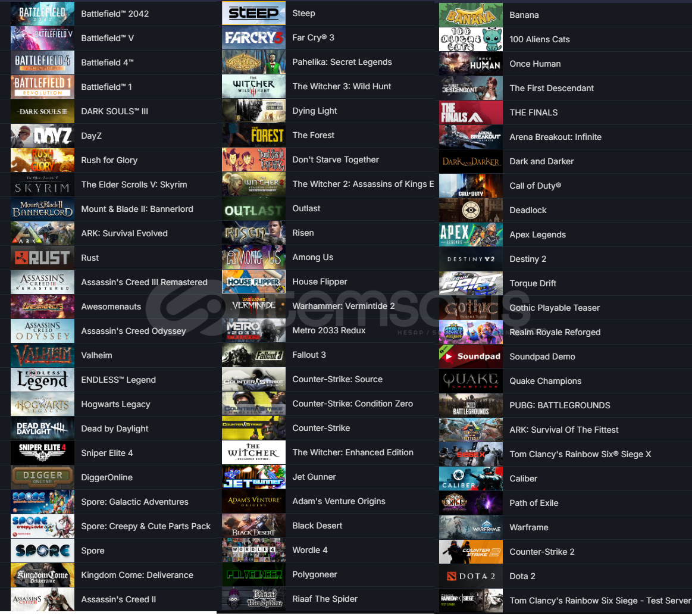Select the DARK SOULS III game icon

42,111
